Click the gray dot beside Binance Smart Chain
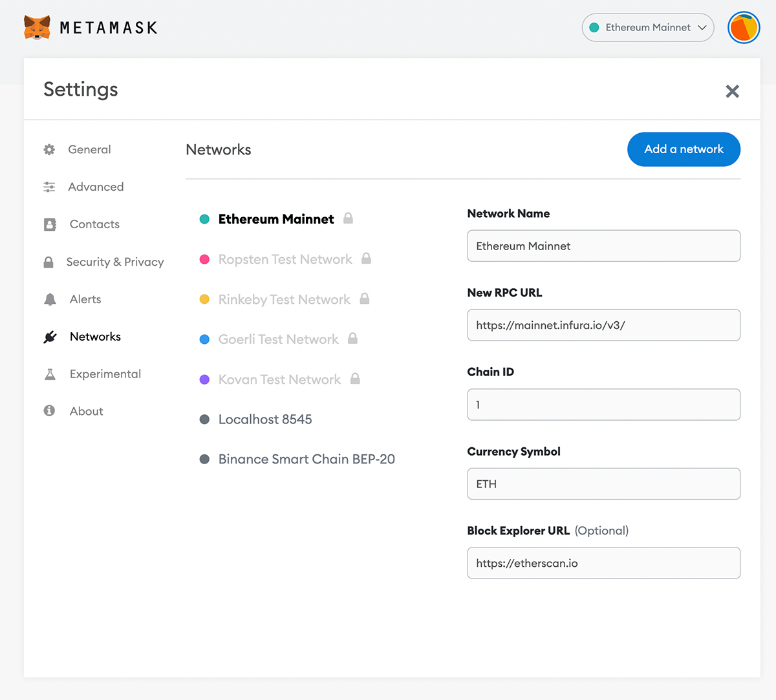The image size is (776, 700). [204, 460]
